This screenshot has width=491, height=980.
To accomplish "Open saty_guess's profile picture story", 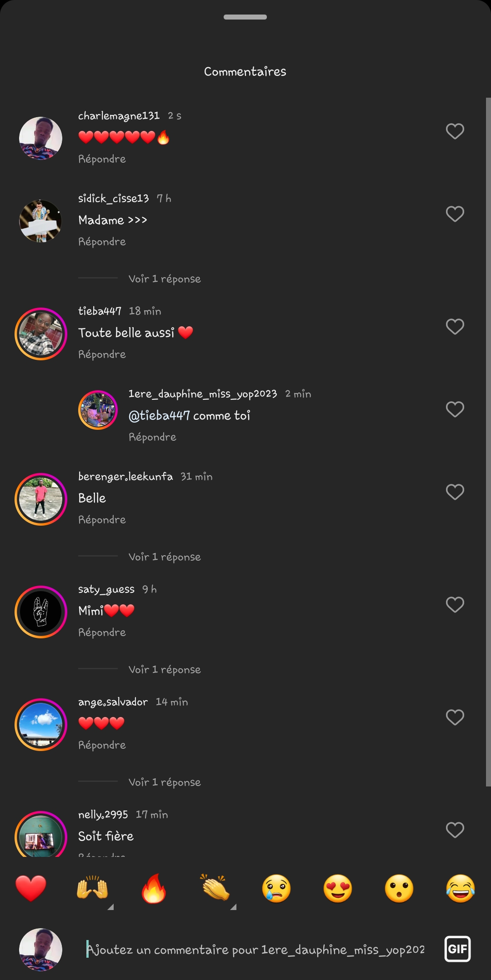I will [41, 612].
